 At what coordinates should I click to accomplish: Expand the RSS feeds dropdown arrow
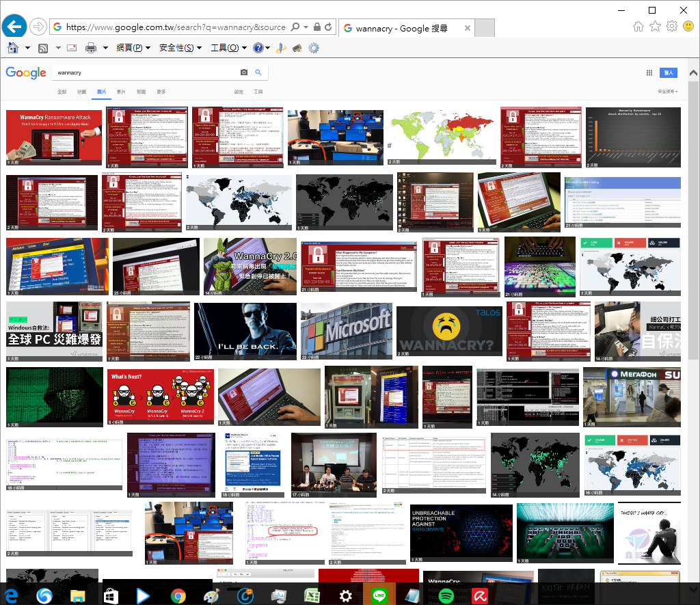[58, 48]
